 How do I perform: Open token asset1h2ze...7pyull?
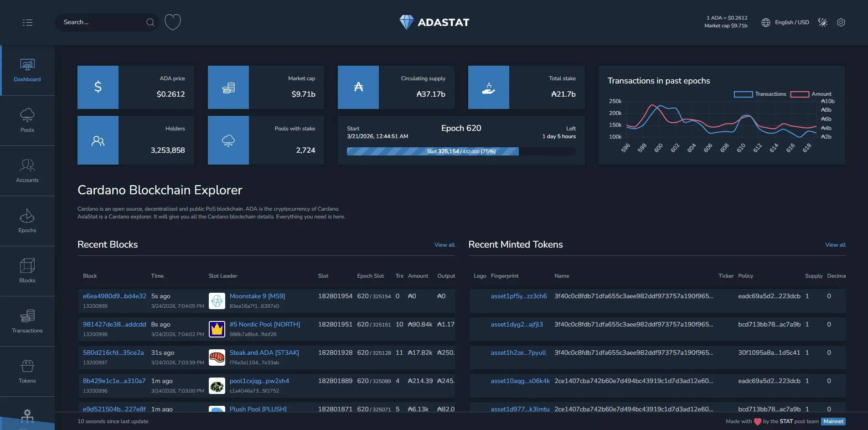click(518, 352)
